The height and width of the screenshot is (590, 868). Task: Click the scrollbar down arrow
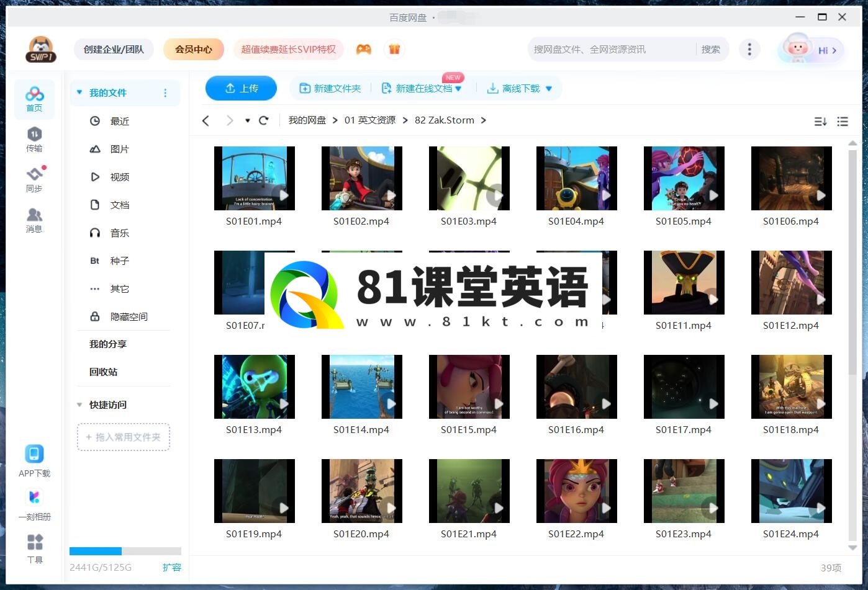click(x=852, y=547)
